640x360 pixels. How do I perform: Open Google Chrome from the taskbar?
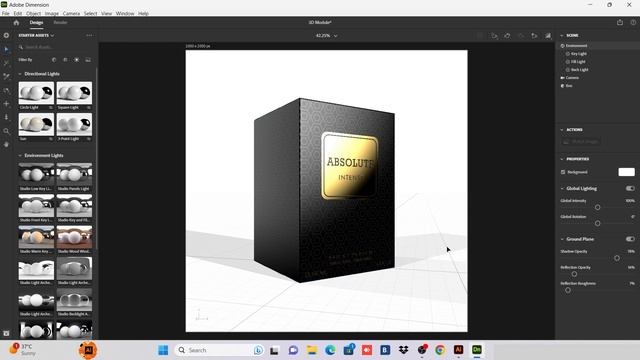click(x=440, y=350)
